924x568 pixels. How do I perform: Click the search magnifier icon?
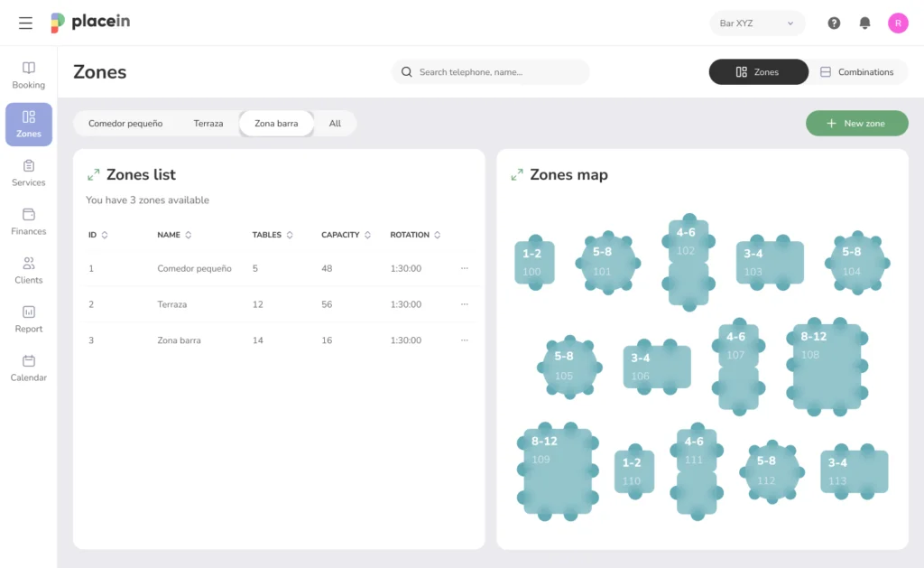coord(407,72)
